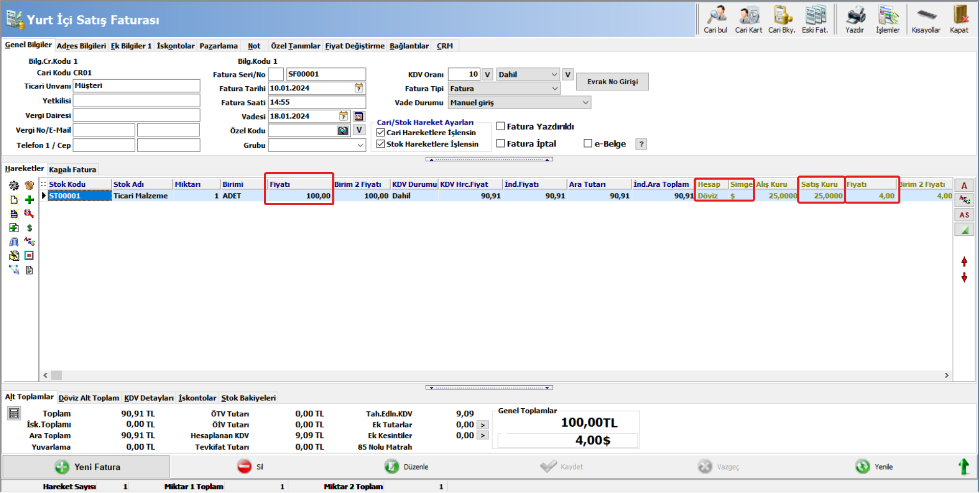Click the Yeni Fatura button
The width and height of the screenshot is (980, 493).
(86, 467)
